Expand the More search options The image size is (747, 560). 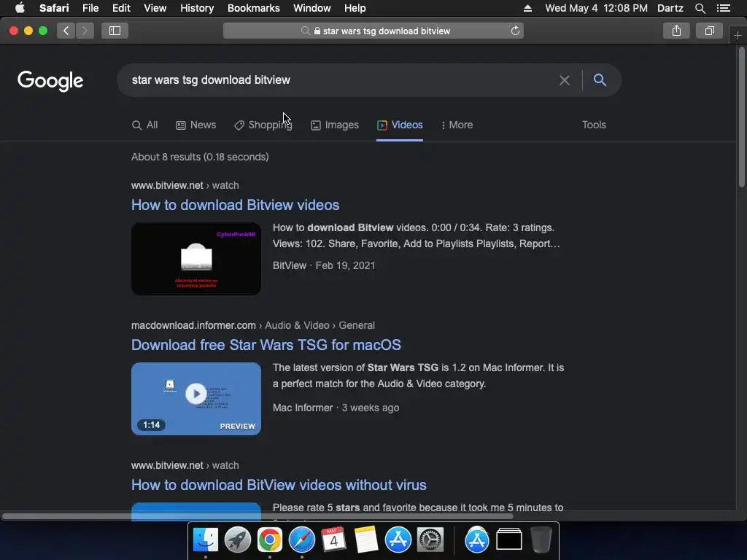[457, 125]
